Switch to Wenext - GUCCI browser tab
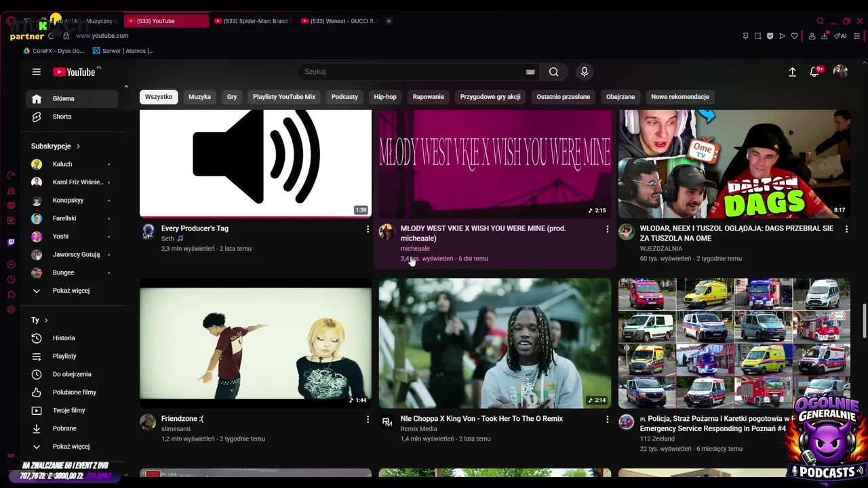This screenshot has height=488, width=868. pyautogui.click(x=339, y=21)
